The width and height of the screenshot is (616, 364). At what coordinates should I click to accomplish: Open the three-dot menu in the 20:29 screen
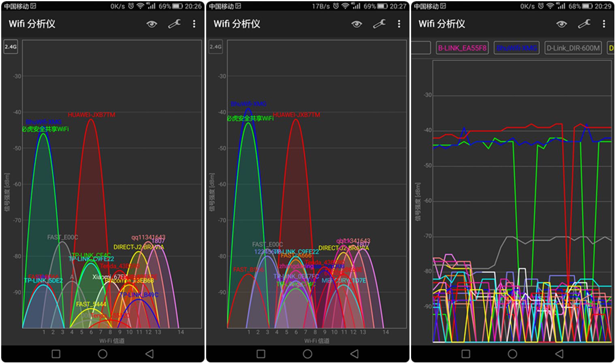(x=604, y=24)
